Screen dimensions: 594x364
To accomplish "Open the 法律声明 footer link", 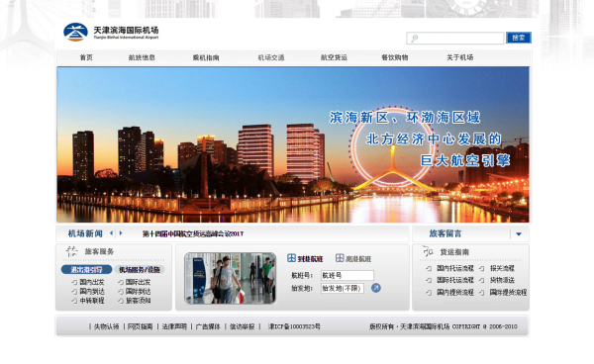I will click(174, 326).
